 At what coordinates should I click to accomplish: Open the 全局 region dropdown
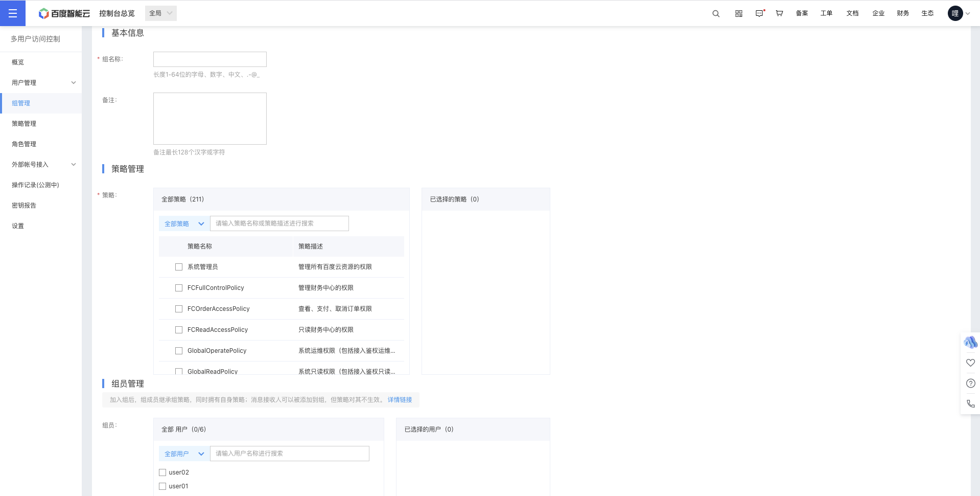coord(161,13)
